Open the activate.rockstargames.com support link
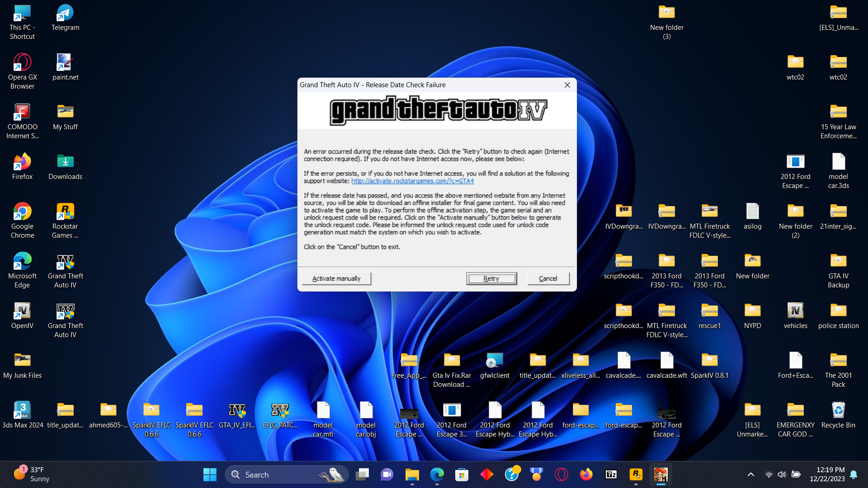Screen dimensions: 868x488 point(412,181)
